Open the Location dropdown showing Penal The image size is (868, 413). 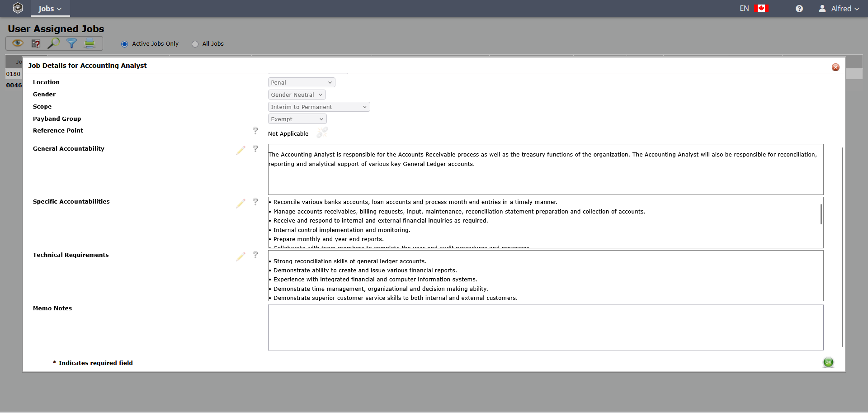point(302,82)
